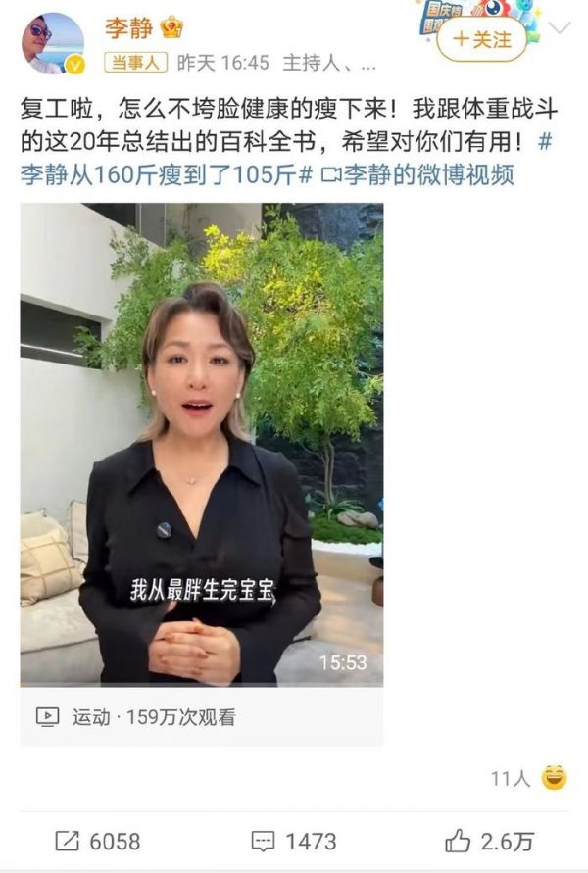The height and width of the screenshot is (873, 588).
Task: Tap the laughing emoji reaction
Action: point(554,777)
